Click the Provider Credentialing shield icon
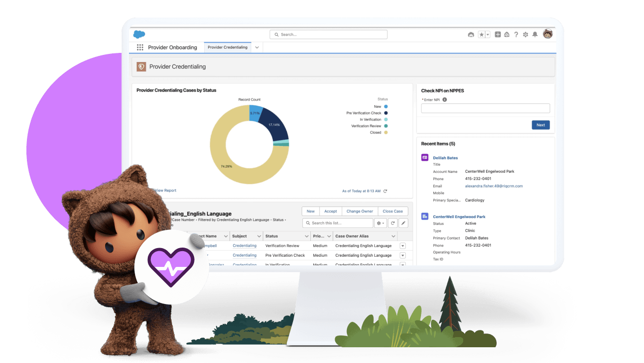This screenshot has width=644, height=363. click(141, 67)
